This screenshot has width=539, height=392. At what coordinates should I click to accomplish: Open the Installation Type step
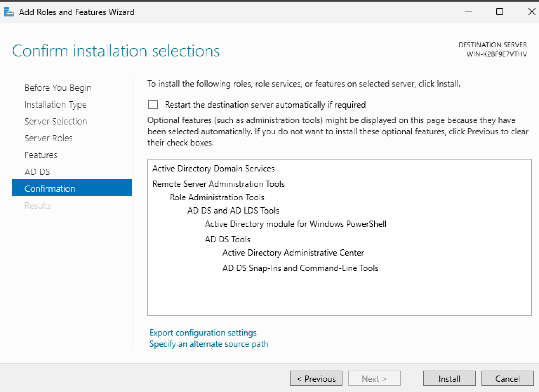click(x=55, y=104)
